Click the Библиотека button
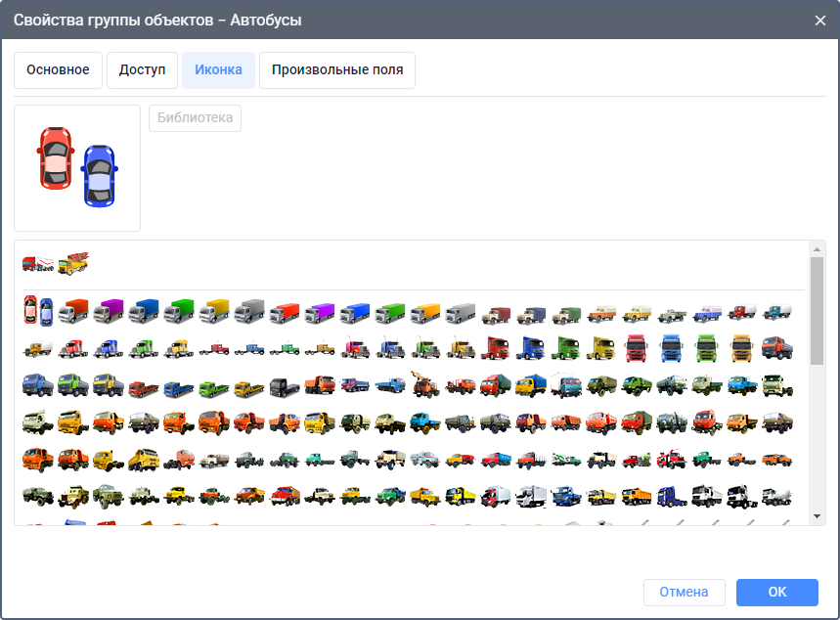The width and height of the screenshot is (840, 620). (195, 118)
